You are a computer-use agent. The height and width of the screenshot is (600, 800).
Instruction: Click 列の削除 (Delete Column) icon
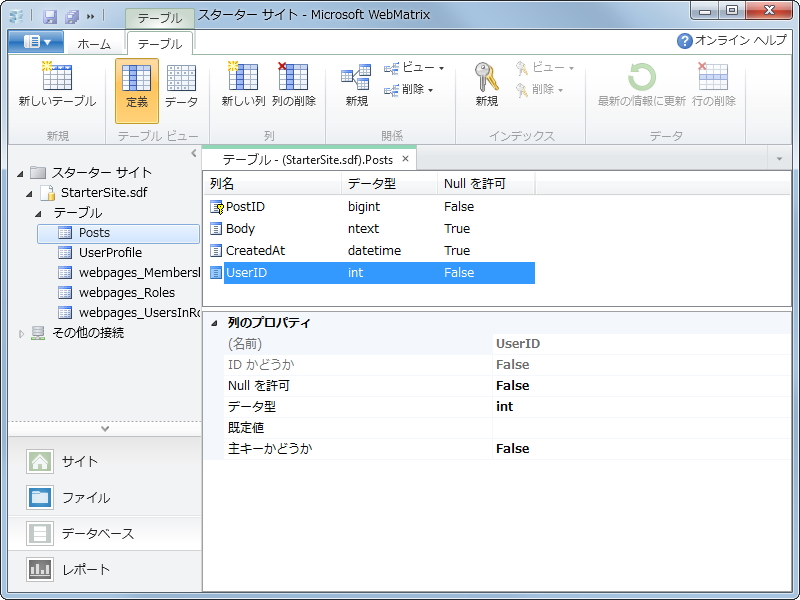pyautogui.click(x=293, y=77)
